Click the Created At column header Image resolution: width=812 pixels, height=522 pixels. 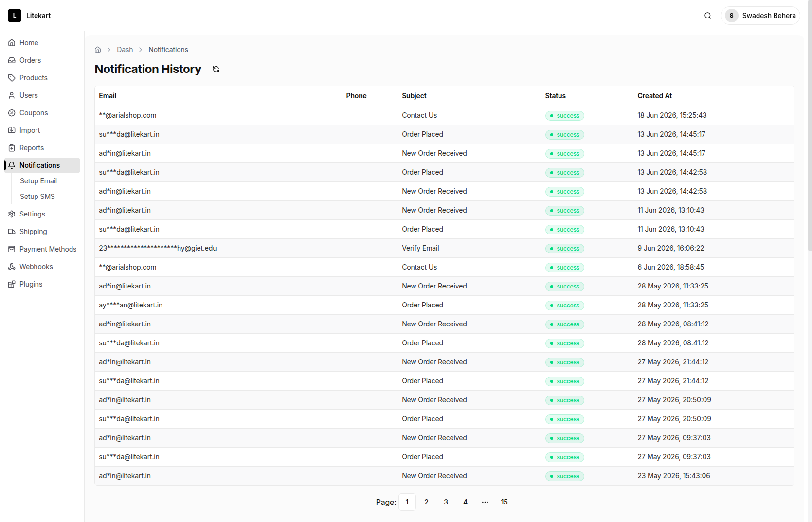(x=655, y=96)
